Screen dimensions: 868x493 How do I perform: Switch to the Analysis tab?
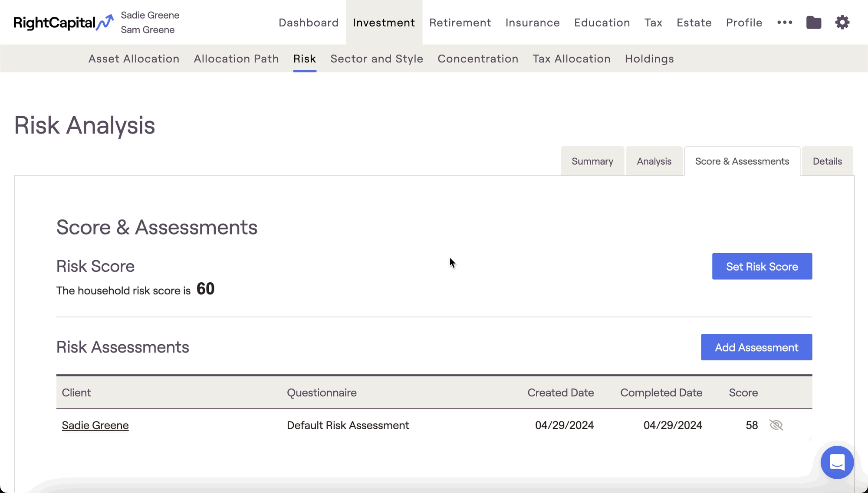pos(654,161)
